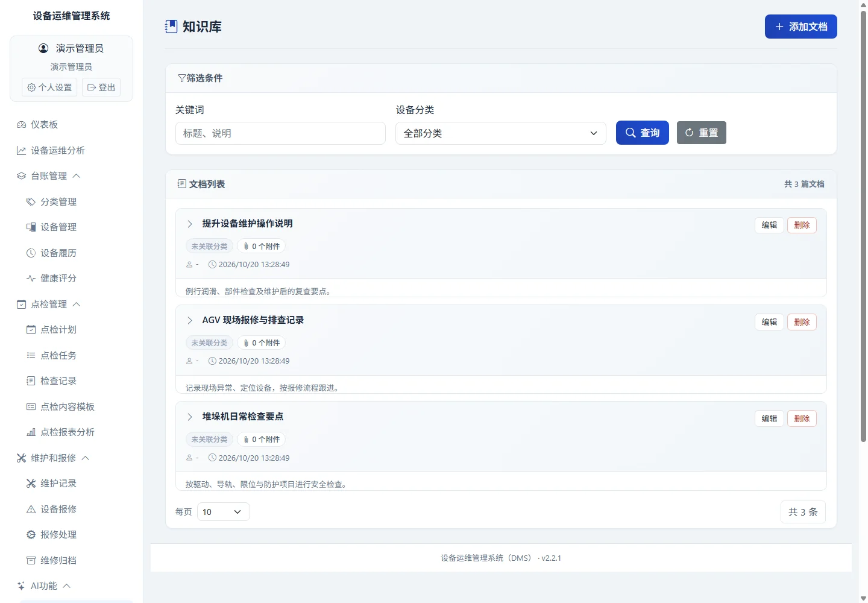Click the user avatar icon beside 演示管理员
This screenshot has height=603, width=868.
43,48
